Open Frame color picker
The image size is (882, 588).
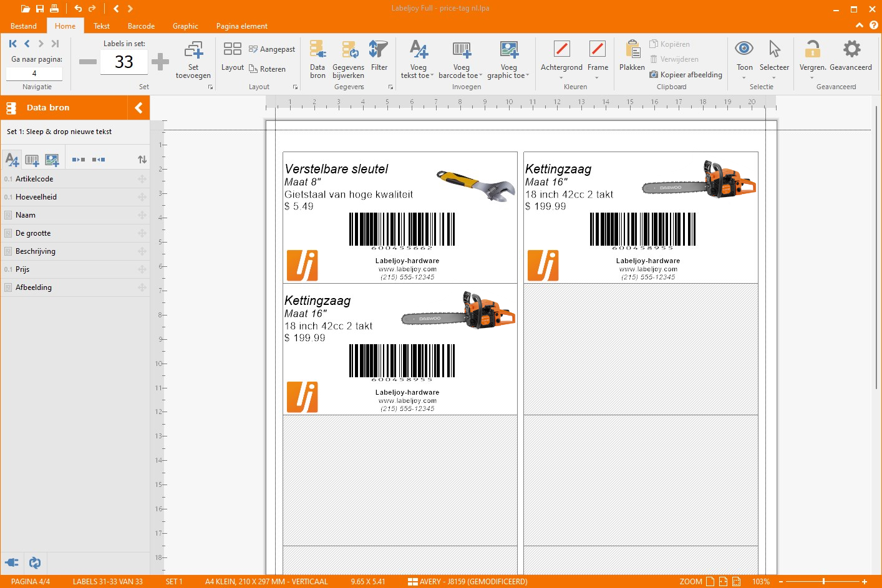point(598,60)
